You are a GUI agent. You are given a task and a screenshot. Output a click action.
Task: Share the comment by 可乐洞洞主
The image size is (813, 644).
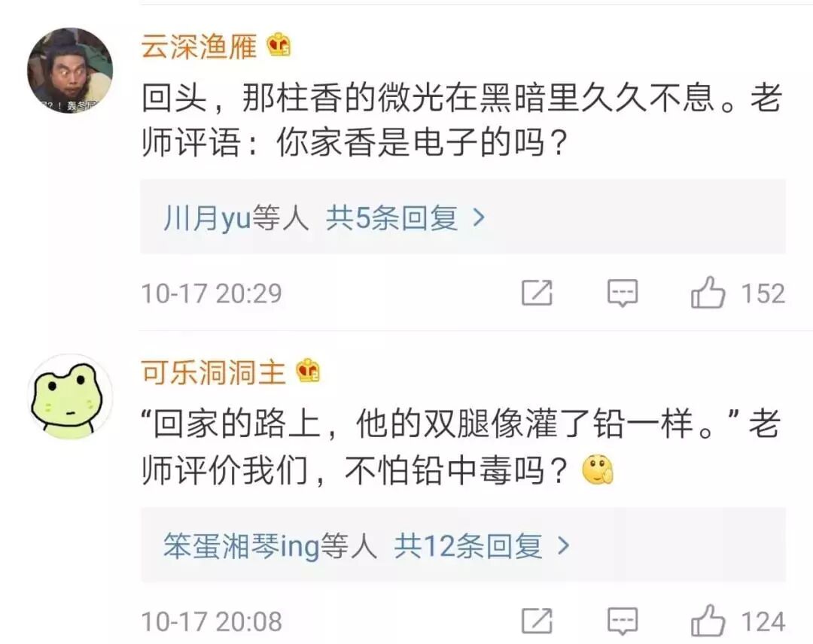click(x=537, y=621)
